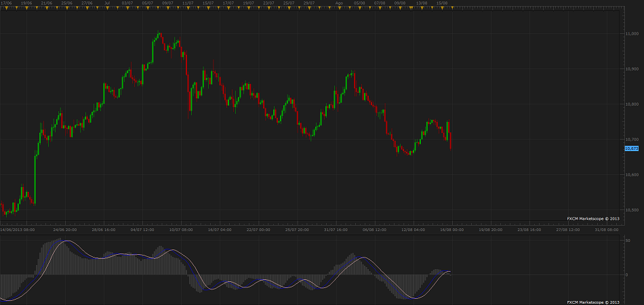Click the 10/07 08:00 time axis label
The image size is (644, 305).
click(x=181, y=230)
